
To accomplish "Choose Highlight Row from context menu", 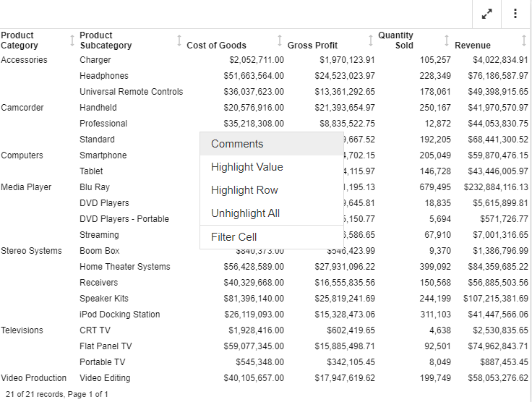I will tap(244, 190).
